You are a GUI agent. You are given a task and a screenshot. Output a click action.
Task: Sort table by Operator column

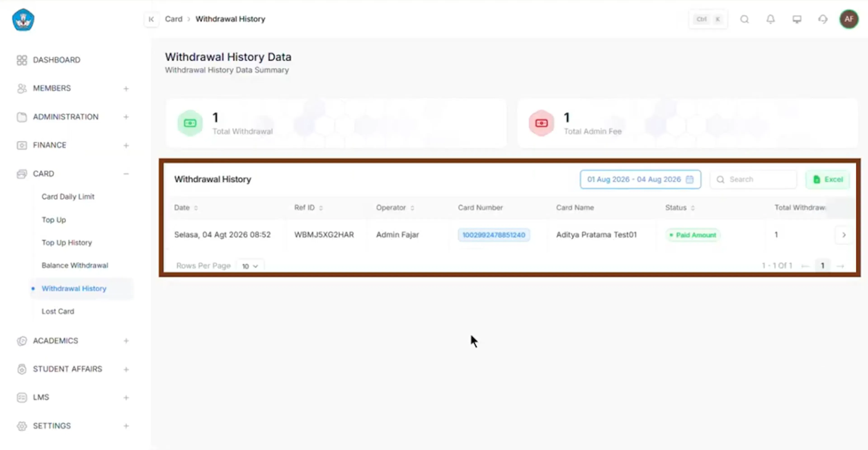click(x=412, y=208)
